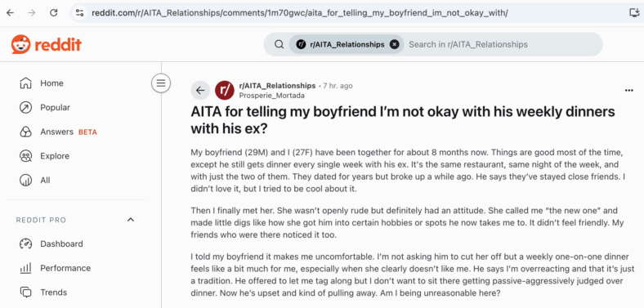The image size is (644, 308).
Task: Open Answers BETA in the sidebar
Action: pyautogui.click(x=69, y=132)
